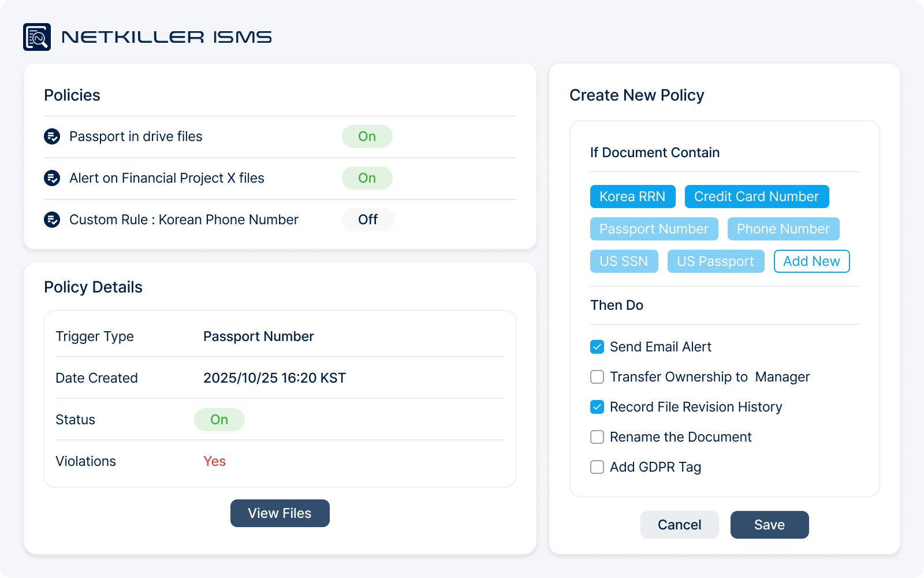This screenshot has height=578, width=924.
Task: Turn off the Passport in drive files policy
Action: (x=367, y=136)
